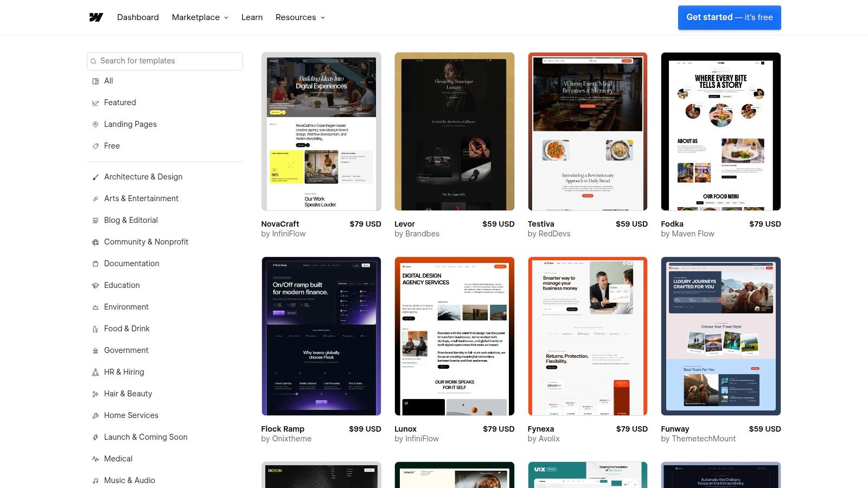Click the Food & Drink icon
Image resolution: width=868 pixels, height=488 pixels.
pos(95,329)
